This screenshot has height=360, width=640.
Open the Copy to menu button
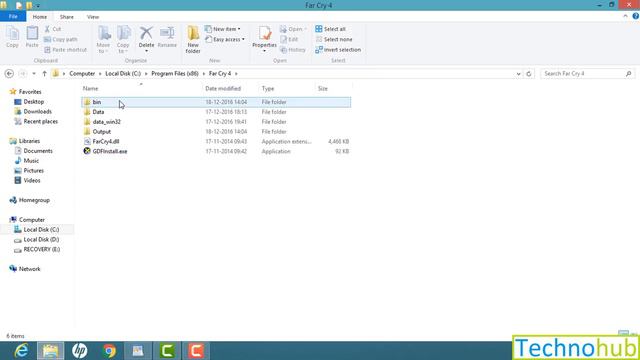(x=123, y=40)
